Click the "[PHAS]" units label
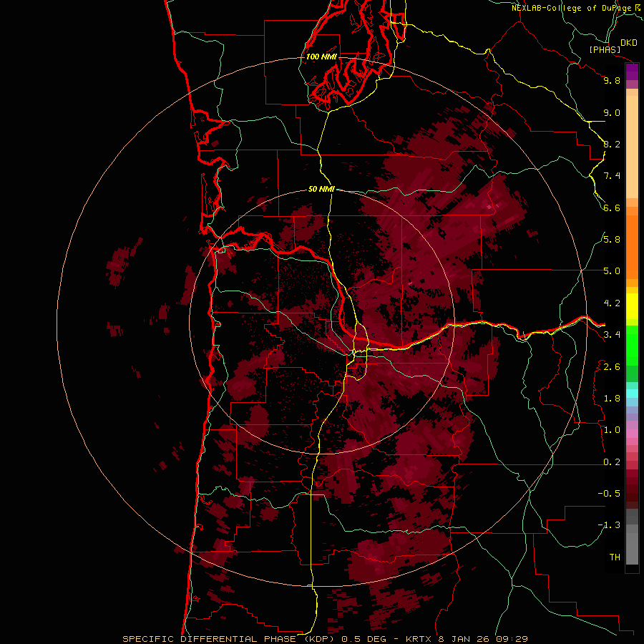 coord(605,49)
